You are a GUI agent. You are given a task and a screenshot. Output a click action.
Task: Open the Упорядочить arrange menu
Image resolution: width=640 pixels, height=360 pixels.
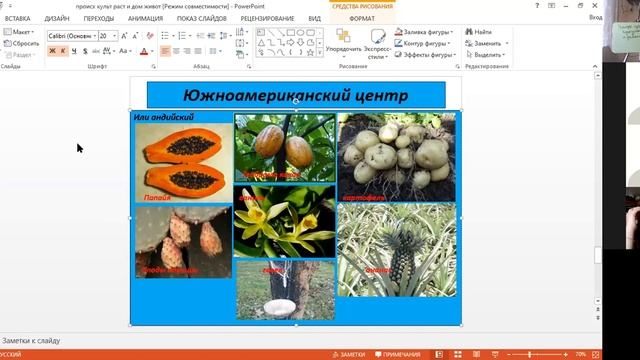click(x=343, y=43)
